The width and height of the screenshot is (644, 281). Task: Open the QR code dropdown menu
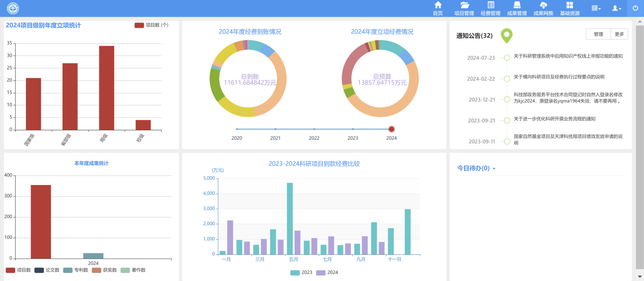pos(596,9)
